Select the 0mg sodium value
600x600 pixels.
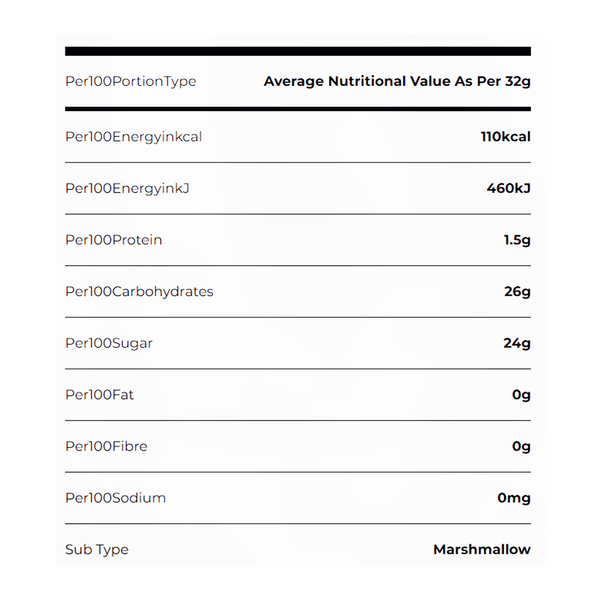514,498
